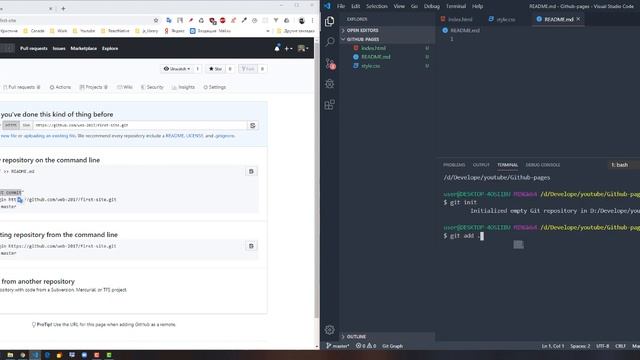Open the View menu in VS Code
Screen dimensions: 640x360
[399, 6]
